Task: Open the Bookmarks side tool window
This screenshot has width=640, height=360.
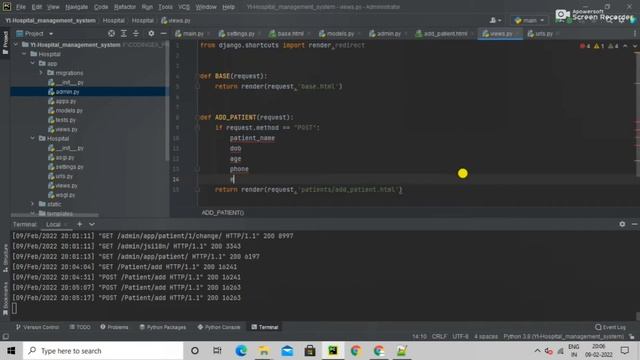Action: point(5,299)
